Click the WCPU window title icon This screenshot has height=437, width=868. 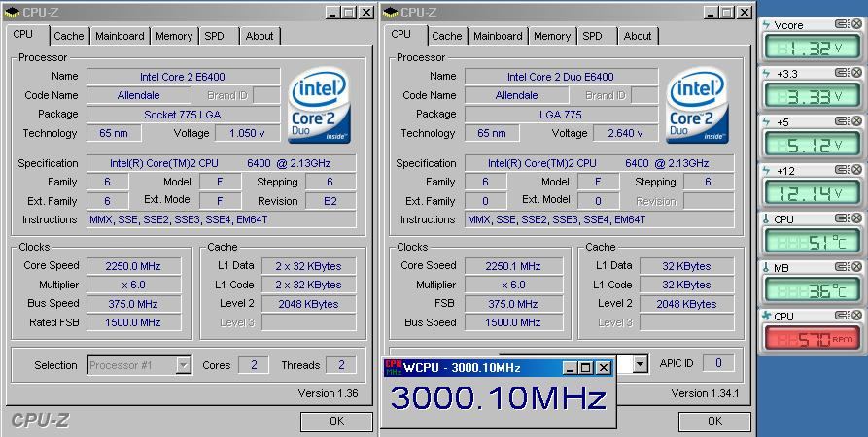point(393,368)
